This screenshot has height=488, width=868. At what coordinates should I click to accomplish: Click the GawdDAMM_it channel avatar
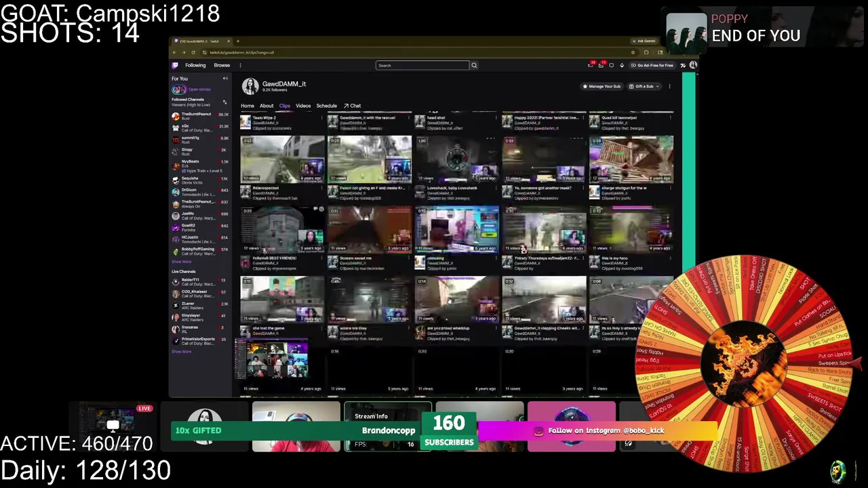click(x=250, y=86)
